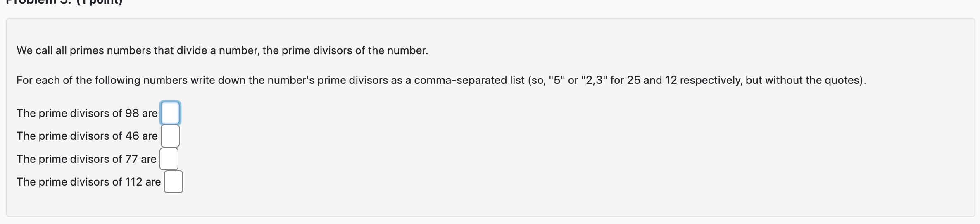Viewport: 980px width, 224px height.
Task: Focus the answer box for 98
Action: pyautogui.click(x=170, y=113)
